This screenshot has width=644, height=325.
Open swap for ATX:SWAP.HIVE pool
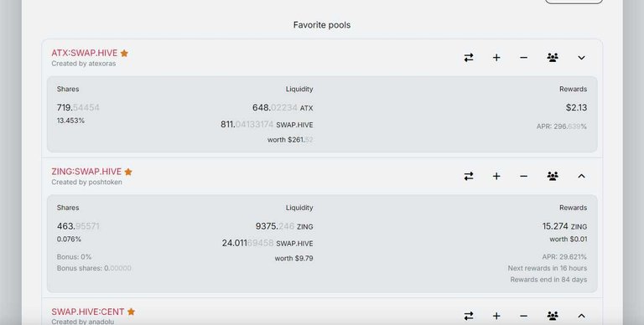tap(469, 58)
